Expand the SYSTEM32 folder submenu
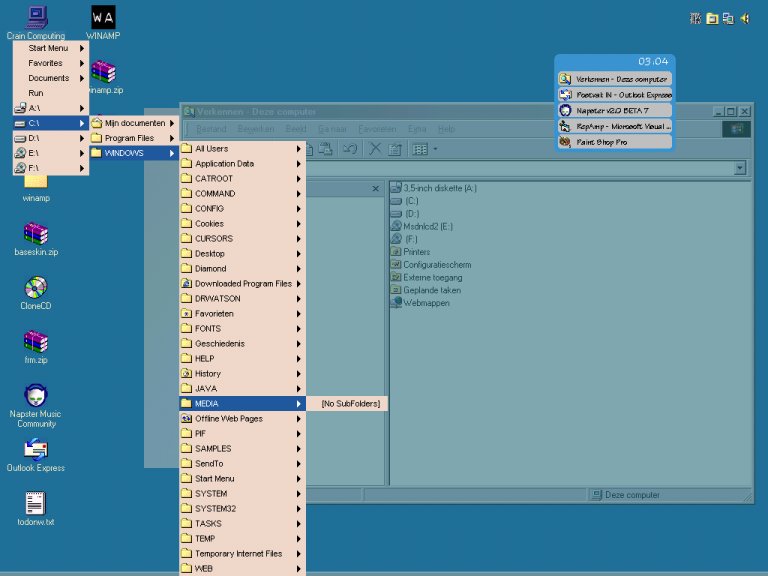Screen dimensions: 768x576 pos(240,508)
